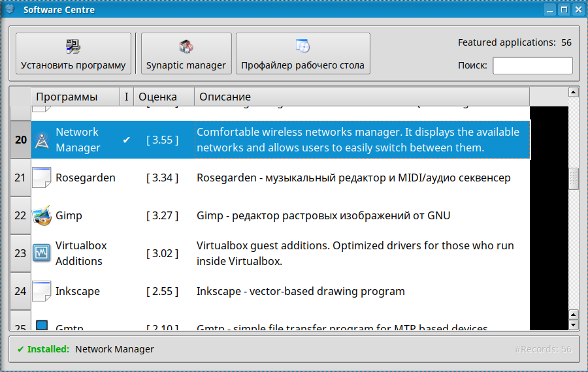Click rating [ 3.55 ]
Viewport: 588px width, 372px height.
coord(163,140)
